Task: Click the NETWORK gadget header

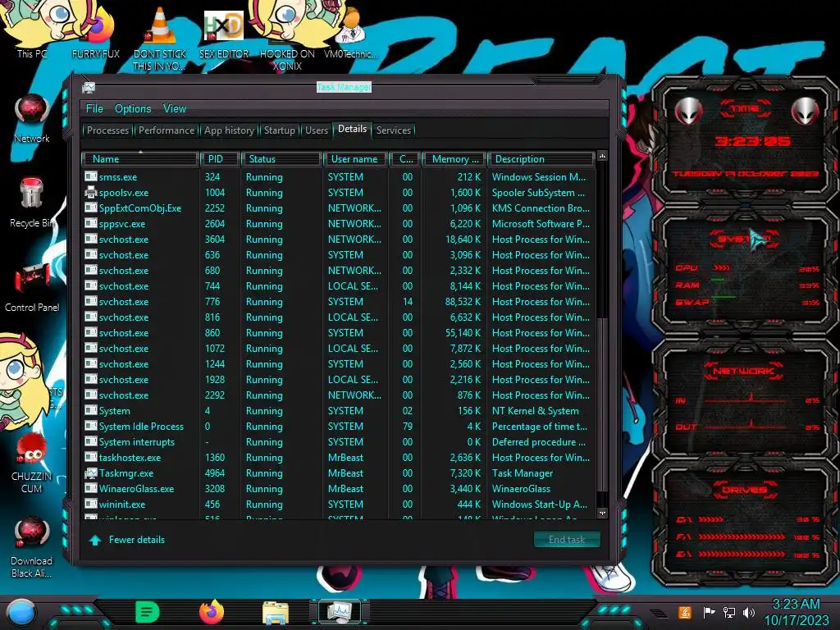Action: pos(743,371)
